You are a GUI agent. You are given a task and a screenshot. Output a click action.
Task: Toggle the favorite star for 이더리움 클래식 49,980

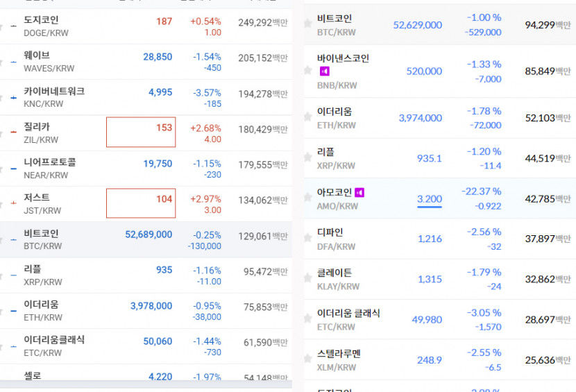[308, 318]
